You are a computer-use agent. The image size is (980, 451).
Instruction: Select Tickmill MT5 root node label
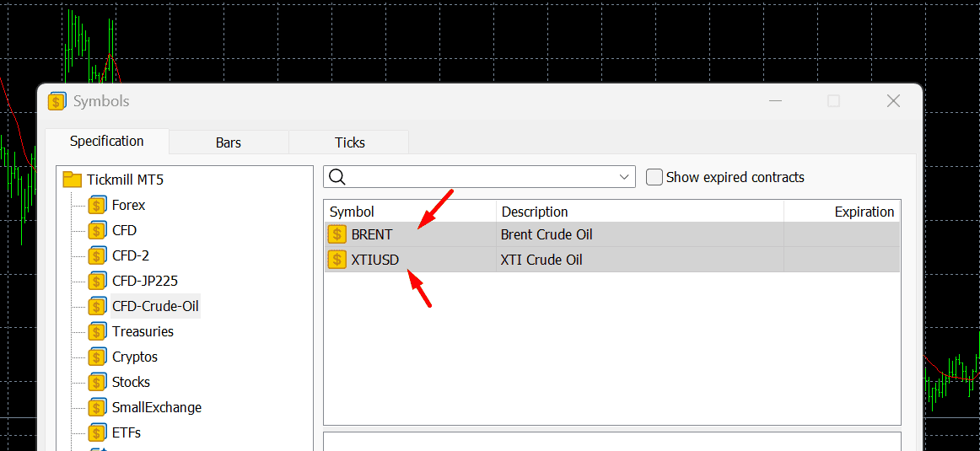click(126, 180)
